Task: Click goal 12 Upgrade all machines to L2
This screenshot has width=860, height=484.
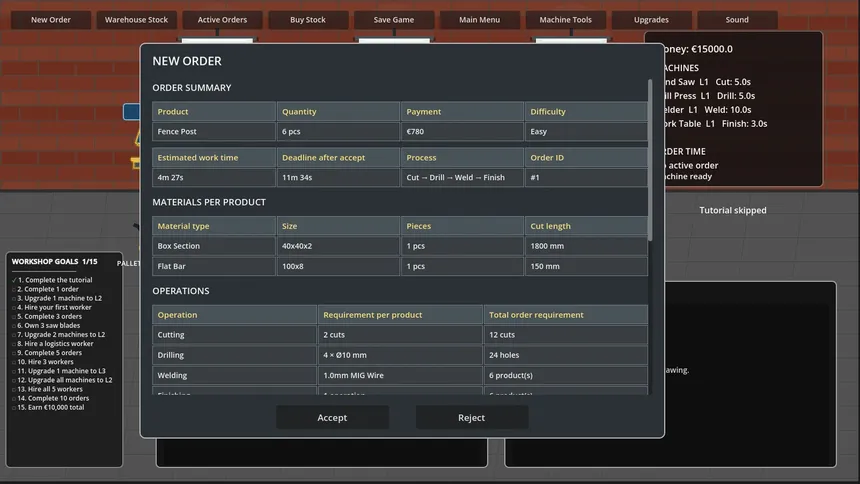Action: (x=62, y=380)
